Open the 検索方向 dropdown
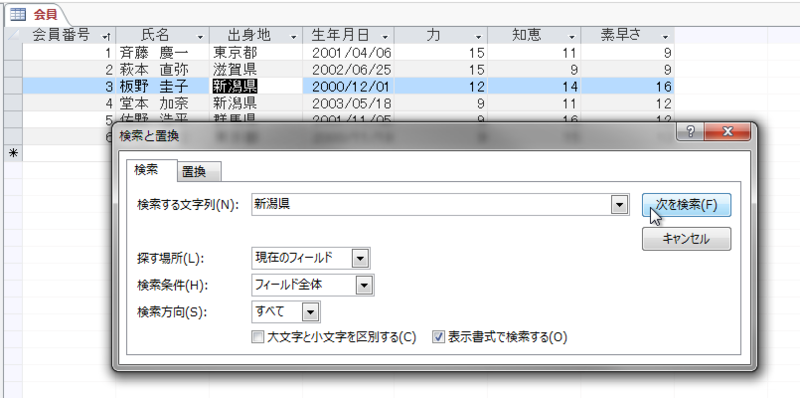The width and height of the screenshot is (800, 398). pyautogui.click(x=311, y=312)
